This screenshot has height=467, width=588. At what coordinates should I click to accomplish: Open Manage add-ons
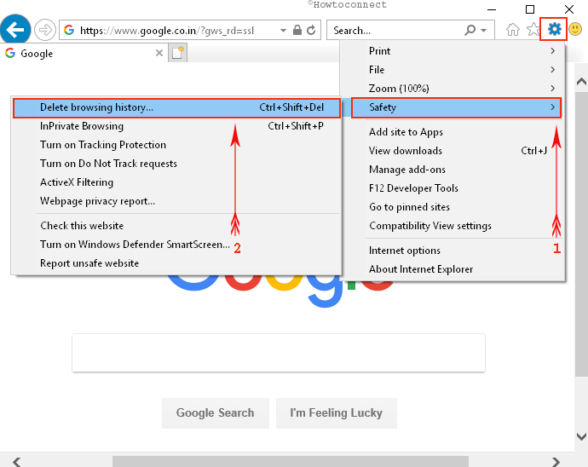(x=452, y=170)
